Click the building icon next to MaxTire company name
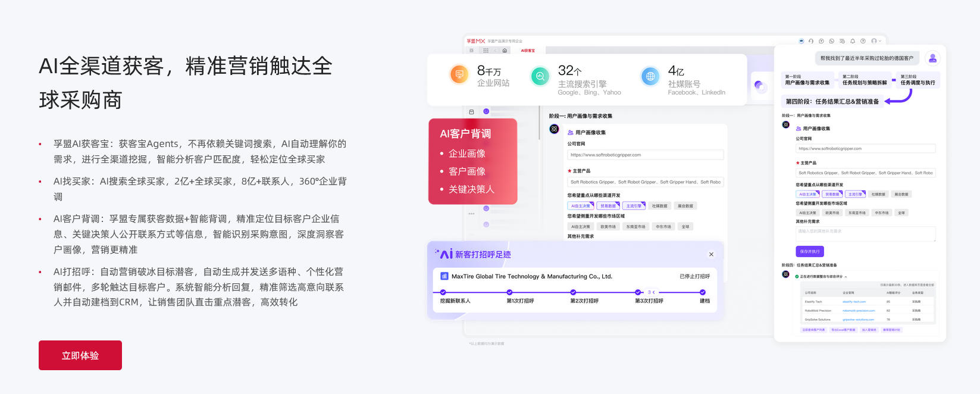 [444, 276]
